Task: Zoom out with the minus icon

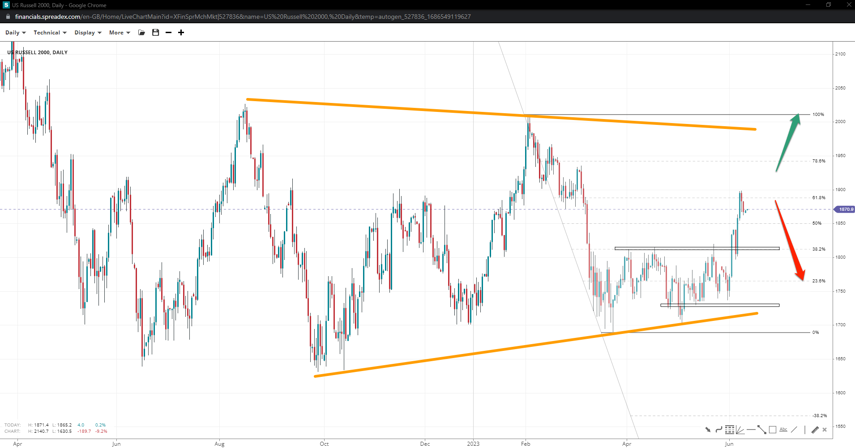Action: 168,33
